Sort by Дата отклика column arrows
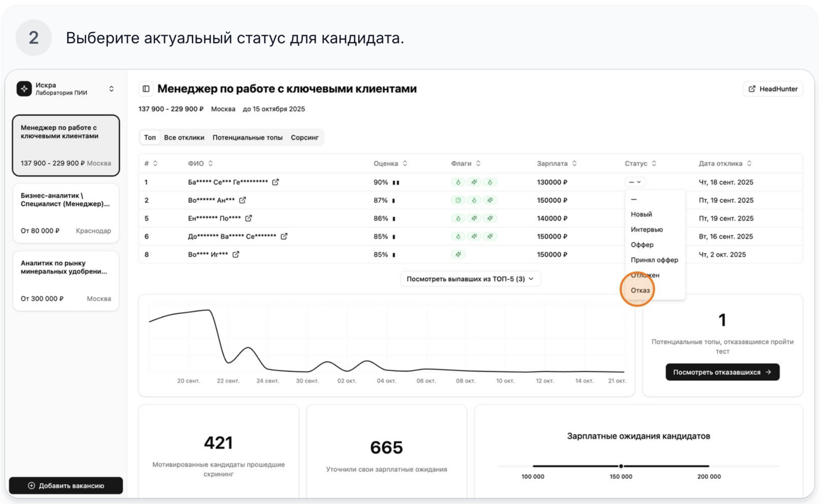This screenshot has width=823, height=504. [750, 164]
